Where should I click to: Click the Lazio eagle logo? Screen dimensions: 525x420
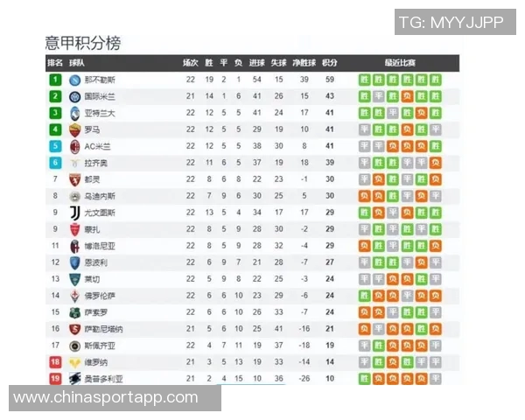click(x=74, y=163)
